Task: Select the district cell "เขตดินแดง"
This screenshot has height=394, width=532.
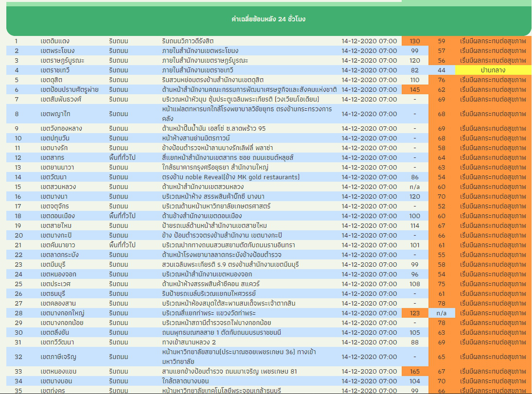Action: click(55, 41)
